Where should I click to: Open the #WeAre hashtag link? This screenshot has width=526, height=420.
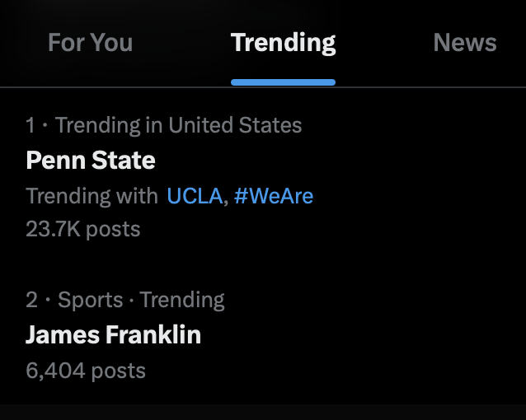274,196
